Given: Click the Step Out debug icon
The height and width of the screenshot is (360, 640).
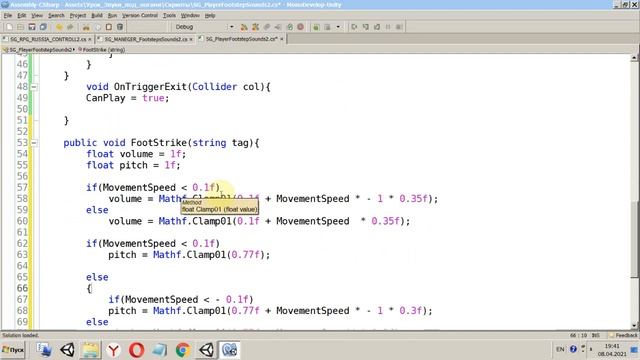Looking at the screenshot, I should (377, 27).
